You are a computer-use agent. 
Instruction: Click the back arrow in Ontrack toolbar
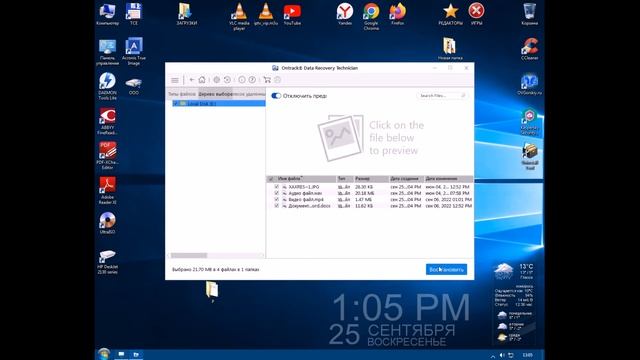(x=192, y=80)
